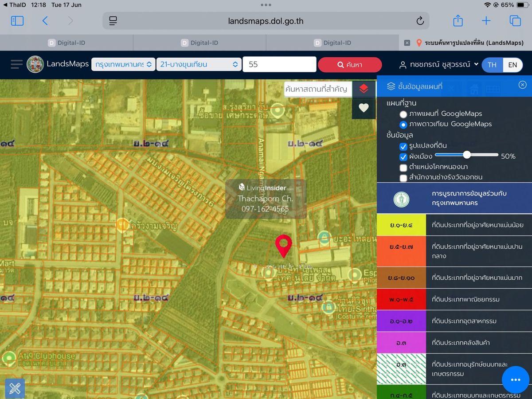The image size is (532, 399).
Task: Uncheck the land parcel shape layer
Action: (x=403, y=146)
